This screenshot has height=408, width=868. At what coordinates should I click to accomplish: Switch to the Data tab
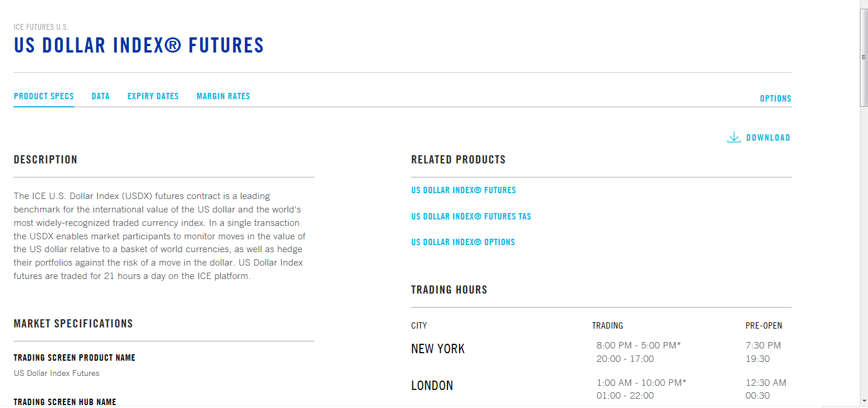coord(100,96)
